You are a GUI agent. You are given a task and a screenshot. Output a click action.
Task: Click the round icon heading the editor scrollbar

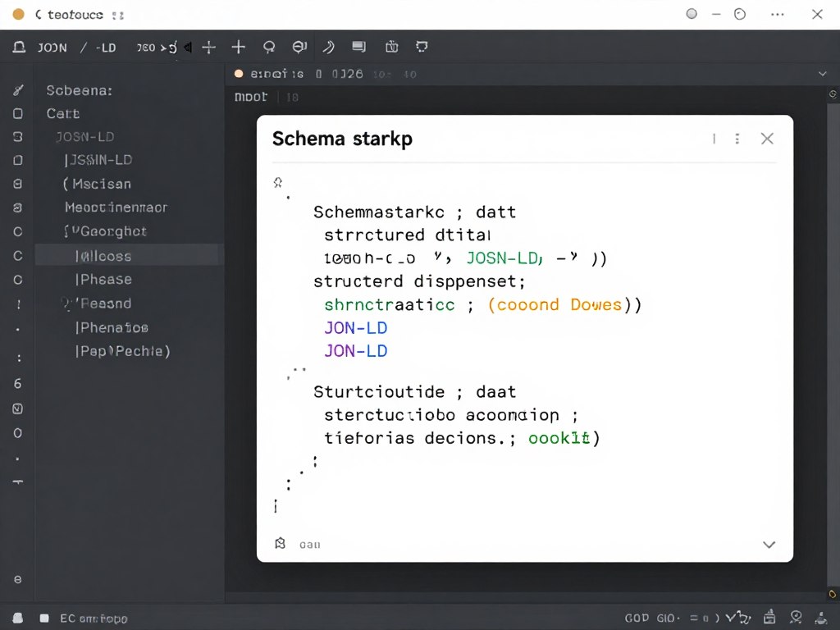point(833,94)
